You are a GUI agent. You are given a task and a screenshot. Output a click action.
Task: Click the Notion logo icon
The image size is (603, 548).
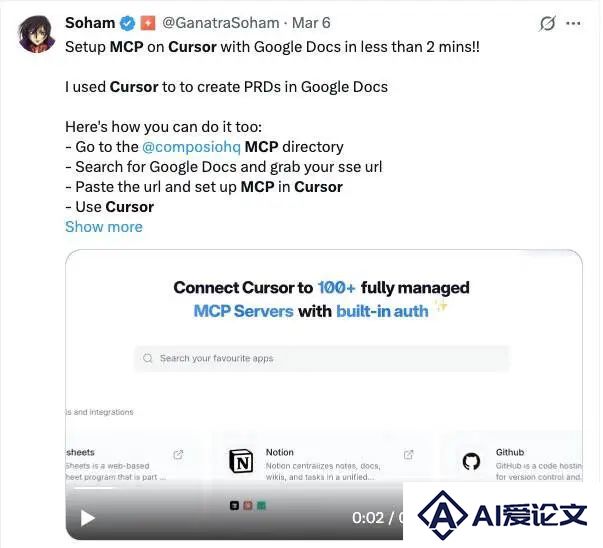click(x=241, y=461)
